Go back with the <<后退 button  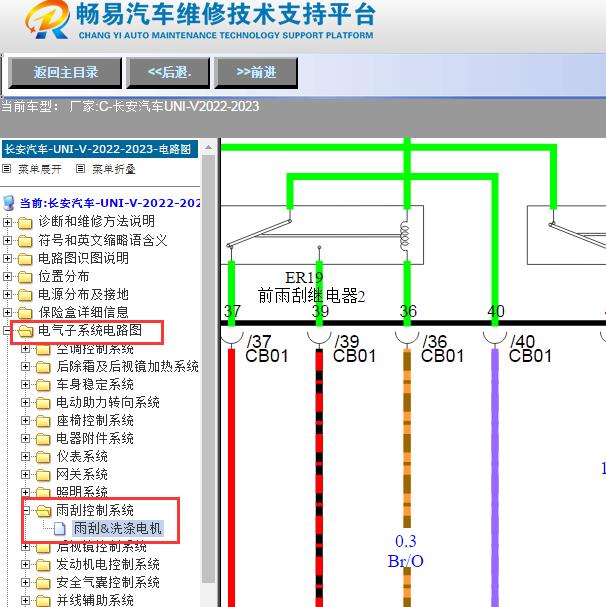click(x=169, y=72)
